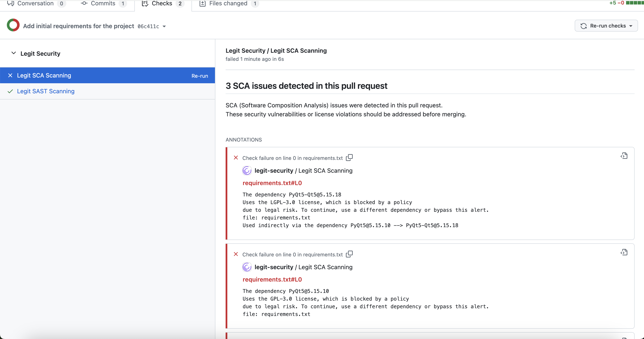Click the Commits tab commit icon
644x339 pixels.
tap(84, 3)
